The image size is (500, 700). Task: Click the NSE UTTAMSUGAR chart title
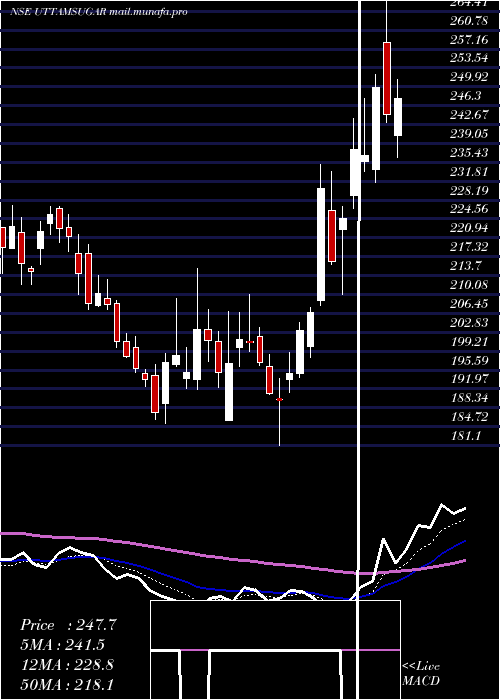click(58, 12)
